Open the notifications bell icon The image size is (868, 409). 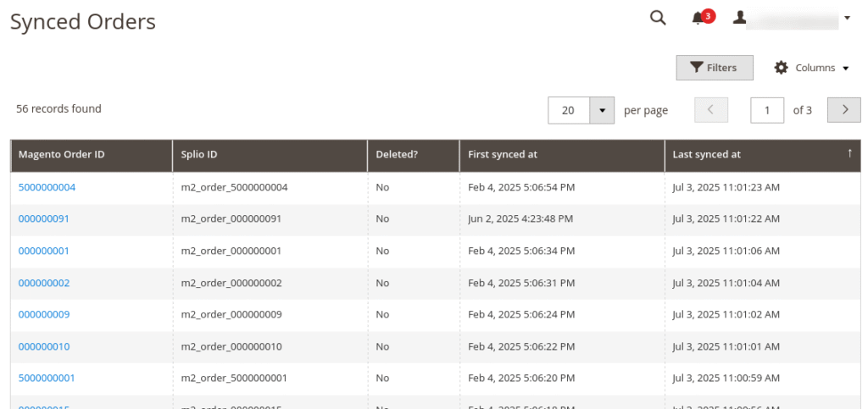[x=698, y=18]
